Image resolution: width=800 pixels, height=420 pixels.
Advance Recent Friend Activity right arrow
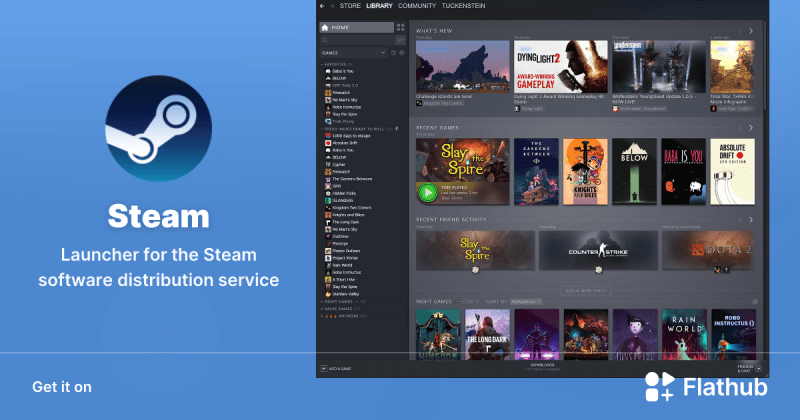point(751,219)
